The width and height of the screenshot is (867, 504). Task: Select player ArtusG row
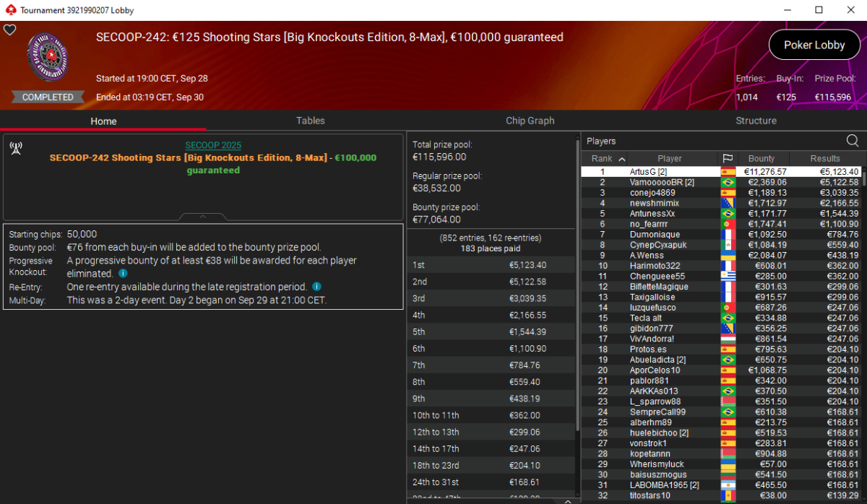(x=721, y=172)
